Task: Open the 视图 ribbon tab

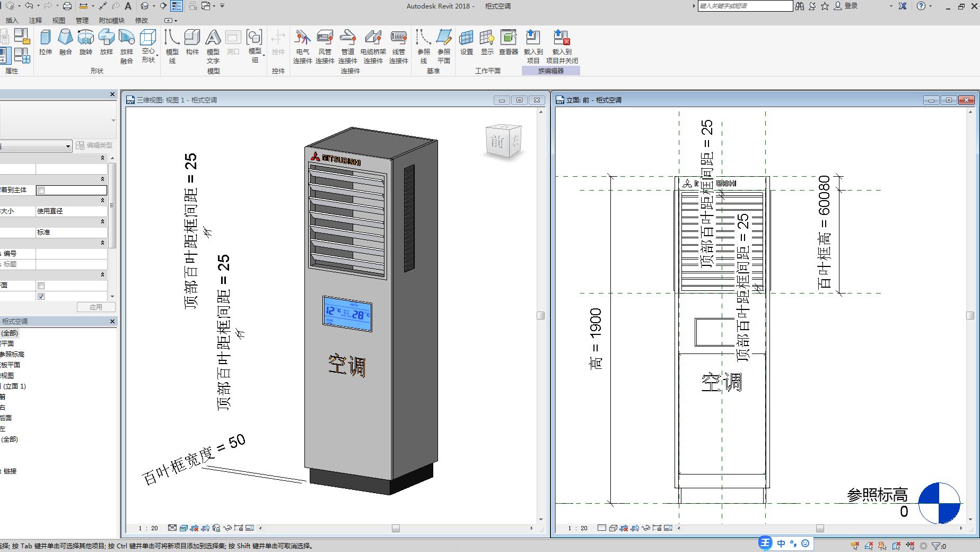Action: 58,20
